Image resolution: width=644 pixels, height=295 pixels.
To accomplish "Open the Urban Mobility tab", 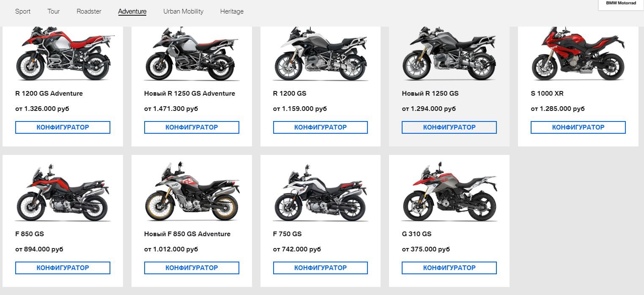I will pyautogui.click(x=183, y=11).
